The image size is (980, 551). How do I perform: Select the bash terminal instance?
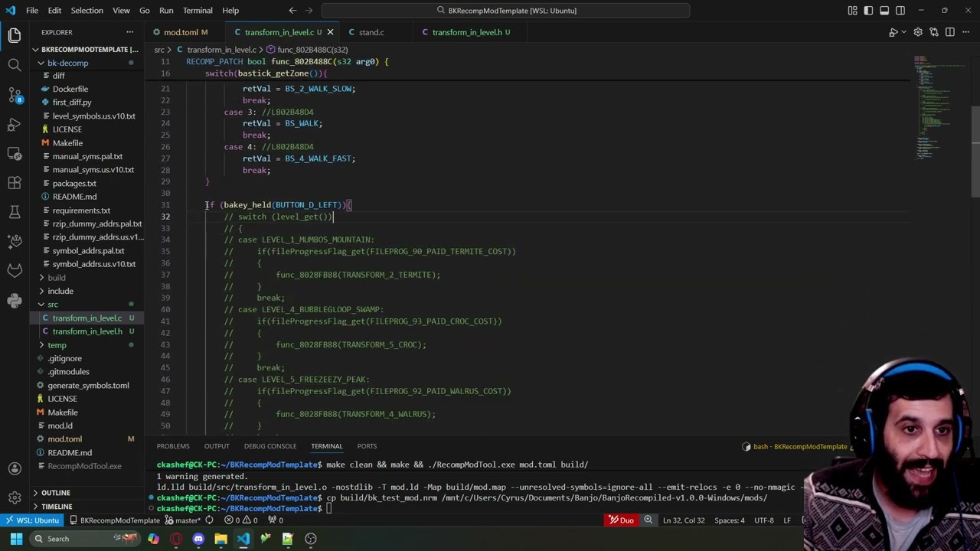[x=796, y=447]
